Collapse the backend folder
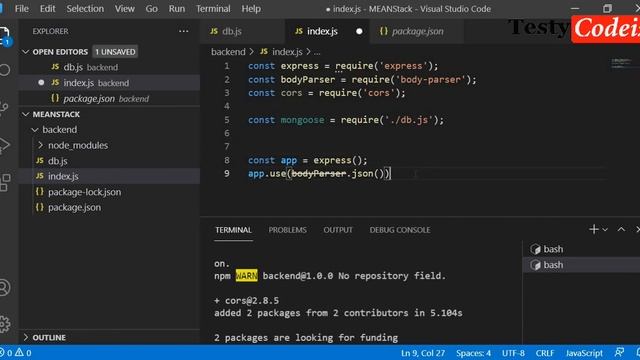640x360 pixels. [35, 130]
